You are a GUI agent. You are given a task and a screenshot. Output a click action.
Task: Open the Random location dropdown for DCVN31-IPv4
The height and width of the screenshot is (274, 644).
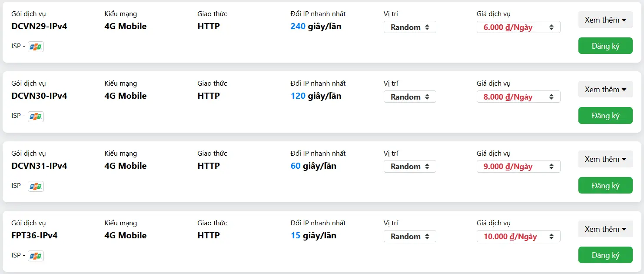pos(409,166)
